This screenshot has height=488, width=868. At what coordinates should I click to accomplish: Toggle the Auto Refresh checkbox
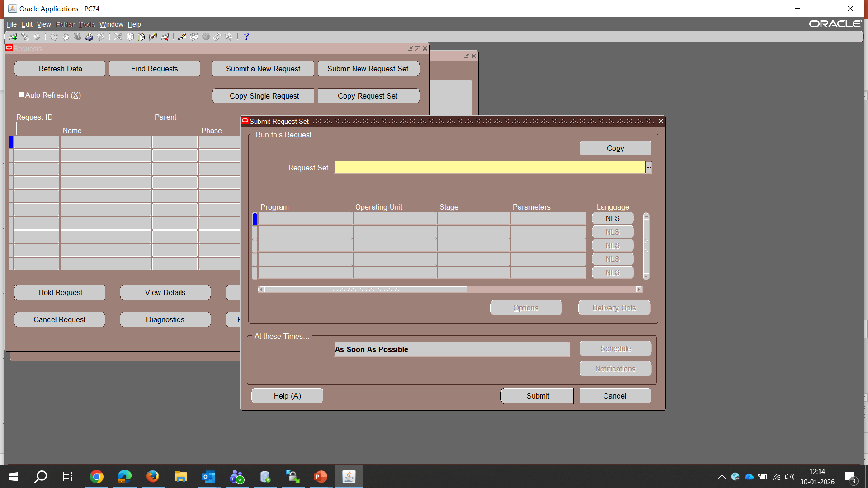[x=22, y=94]
